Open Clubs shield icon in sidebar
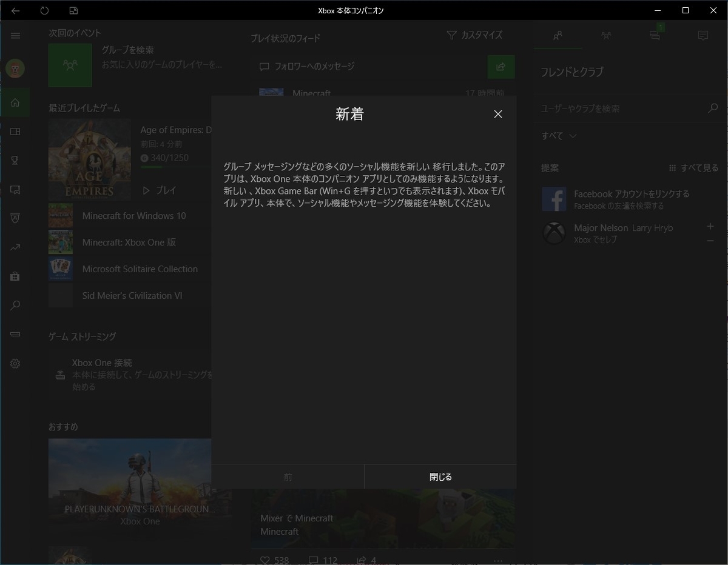Viewport: 728px width, 565px height. 15,218
